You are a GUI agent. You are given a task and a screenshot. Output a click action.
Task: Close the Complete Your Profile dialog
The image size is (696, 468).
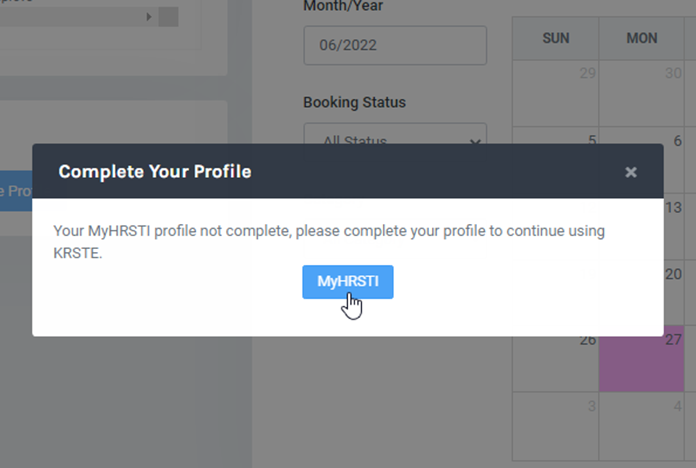pos(631,172)
